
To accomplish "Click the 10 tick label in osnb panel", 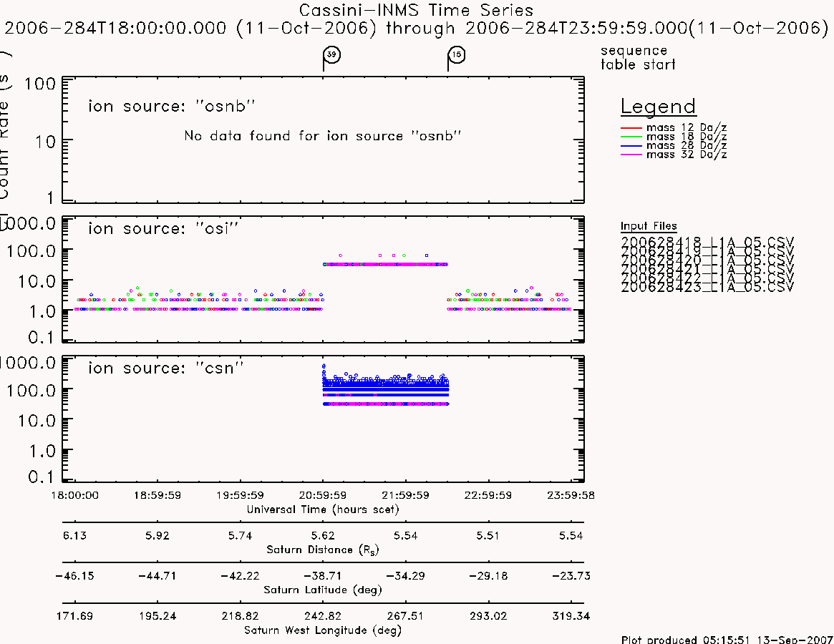I will (x=45, y=142).
